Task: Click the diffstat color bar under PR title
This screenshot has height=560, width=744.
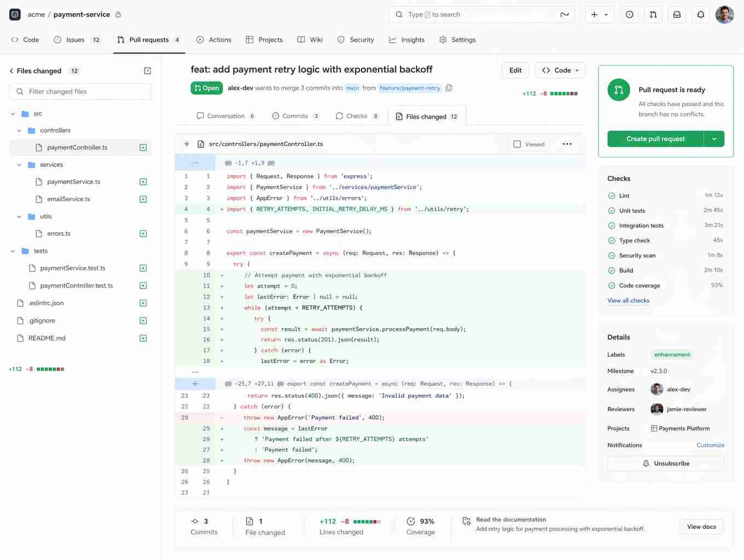Action: [564, 94]
